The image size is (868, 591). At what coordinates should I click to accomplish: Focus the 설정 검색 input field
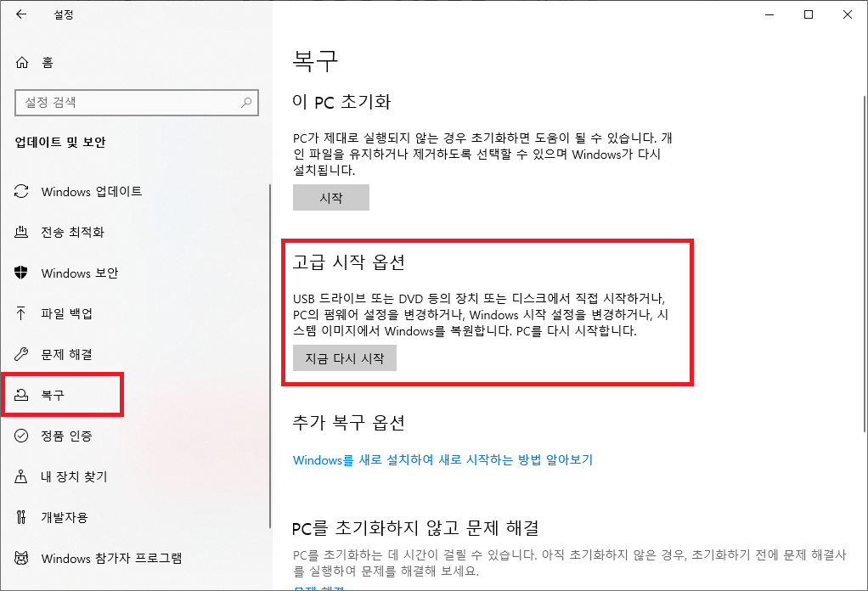click(137, 103)
